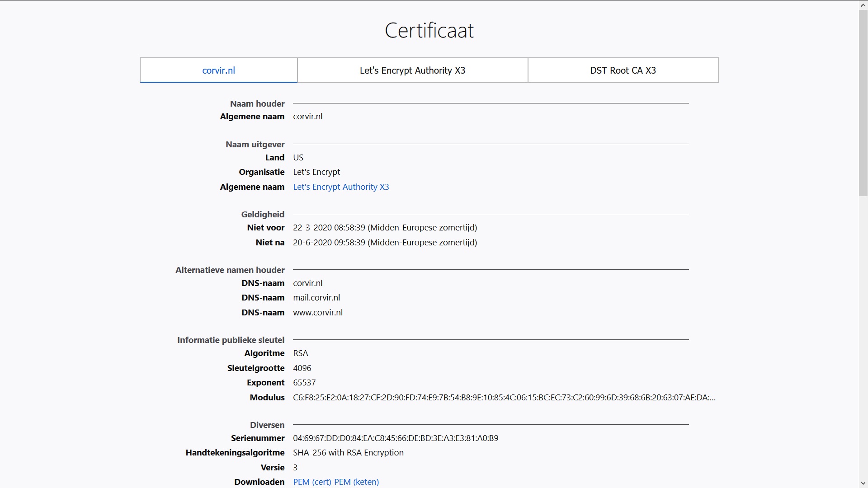Screen dimensions: 868x488
Task: Click corvir.nl under Naam houder
Action: pos(308,117)
